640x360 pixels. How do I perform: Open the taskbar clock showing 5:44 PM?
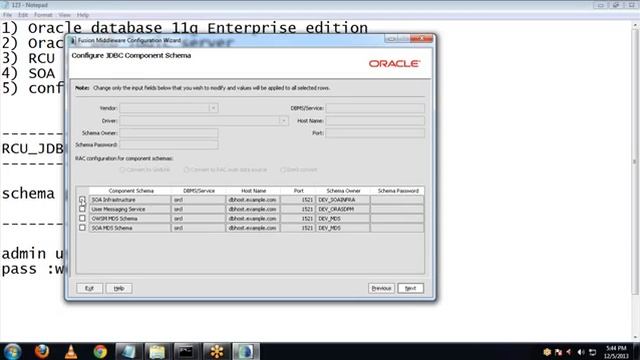(x=616, y=352)
